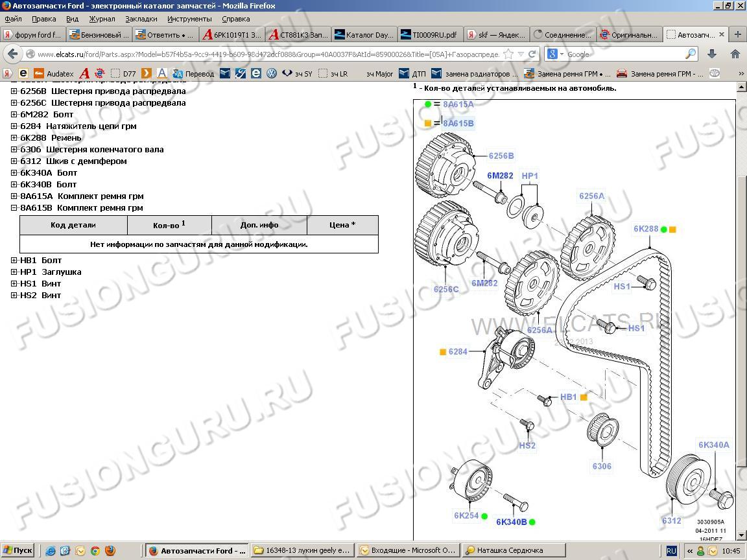This screenshot has width=747, height=560.
Task: Open the Volkswagen logo bookmark
Action: pos(272,73)
